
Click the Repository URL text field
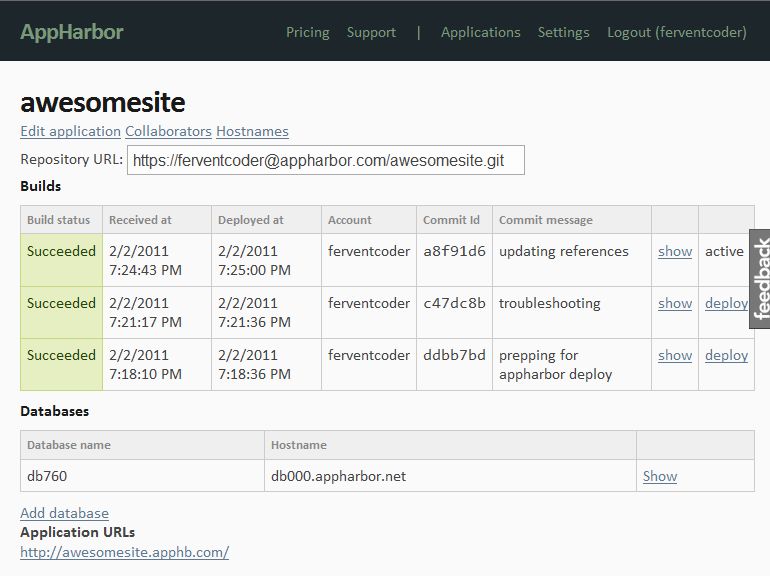[325, 160]
